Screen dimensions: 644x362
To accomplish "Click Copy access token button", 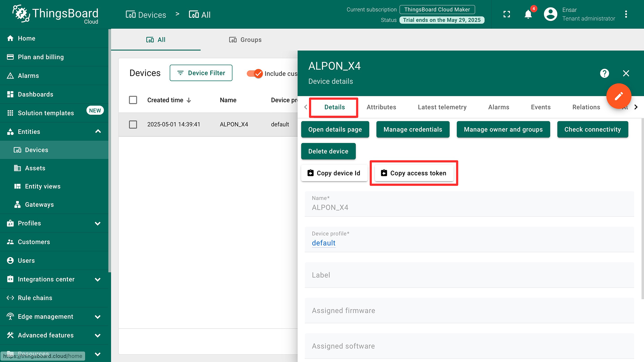I will pyautogui.click(x=414, y=173).
